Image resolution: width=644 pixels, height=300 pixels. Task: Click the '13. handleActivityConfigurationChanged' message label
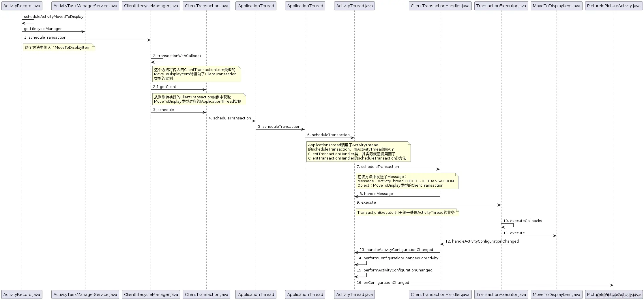[x=396, y=250]
